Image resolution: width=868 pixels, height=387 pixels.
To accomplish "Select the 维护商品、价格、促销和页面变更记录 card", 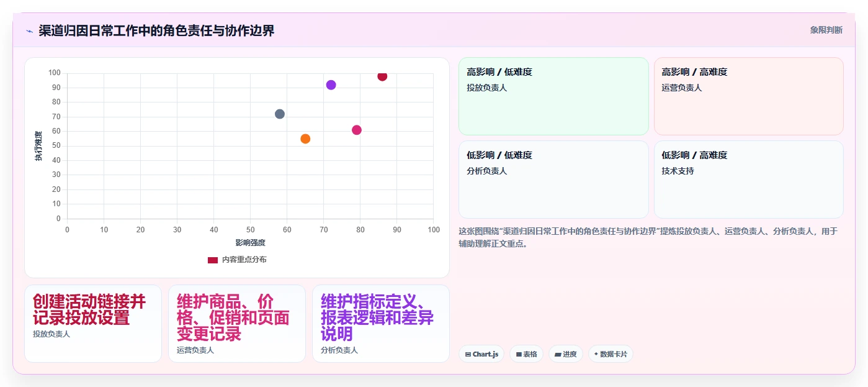I will pyautogui.click(x=237, y=324).
